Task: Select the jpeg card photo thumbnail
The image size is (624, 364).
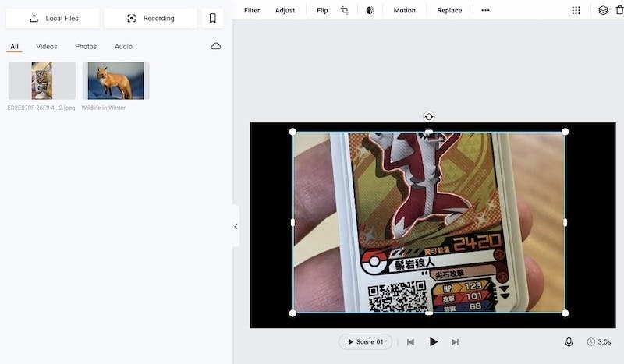Action: (x=42, y=81)
